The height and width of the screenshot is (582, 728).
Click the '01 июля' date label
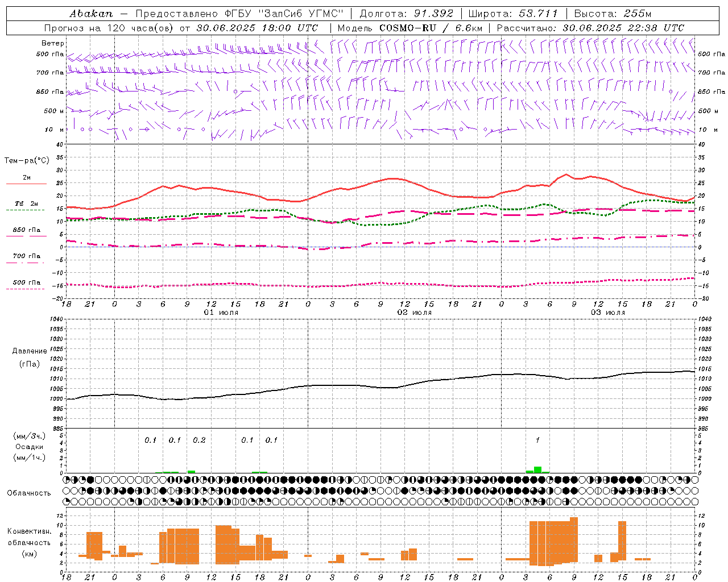[x=221, y=313]
